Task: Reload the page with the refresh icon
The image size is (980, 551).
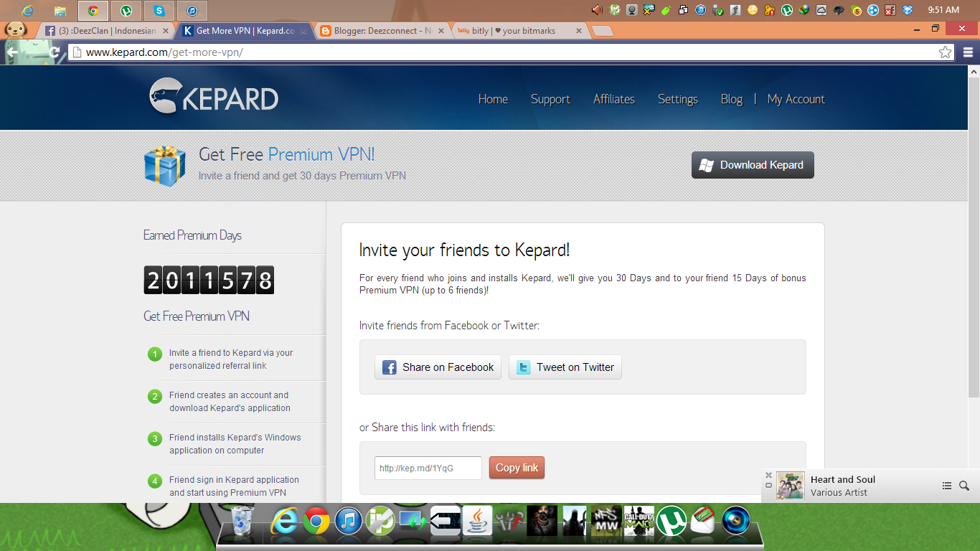Action: (54, 52)
